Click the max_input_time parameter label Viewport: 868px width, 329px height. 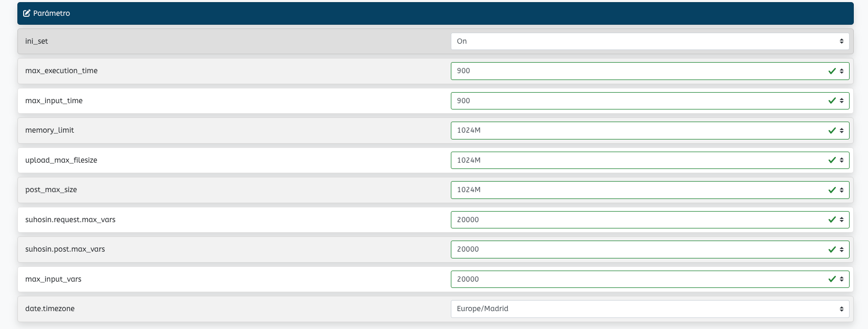tap(54, 101)
